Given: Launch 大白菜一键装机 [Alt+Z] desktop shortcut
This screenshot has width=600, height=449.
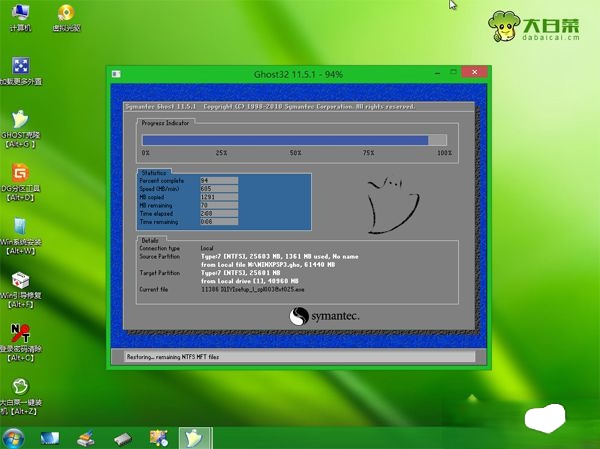Looking at the screenshot, I should tap(20, 397).
